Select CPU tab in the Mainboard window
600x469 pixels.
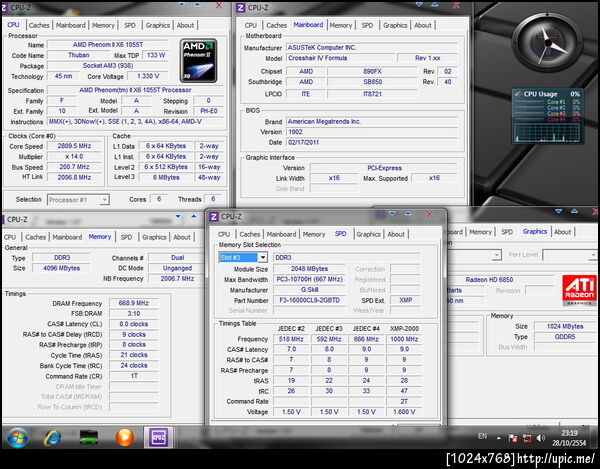(251, 25)
